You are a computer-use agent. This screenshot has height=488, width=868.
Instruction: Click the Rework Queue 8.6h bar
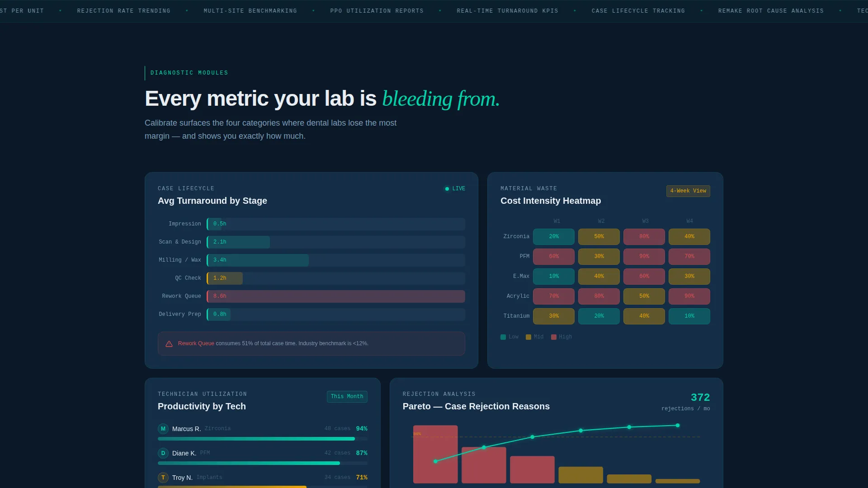pos(336,296)
